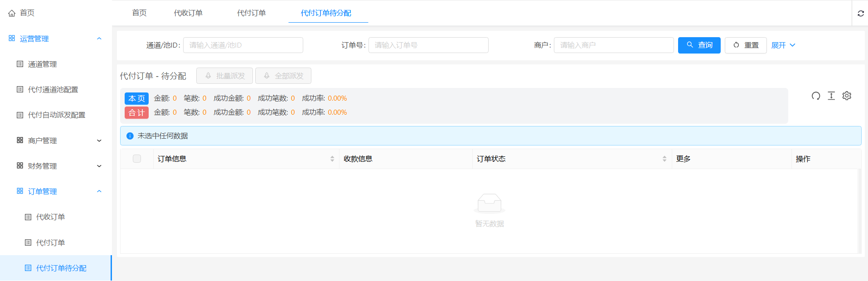Click the 暂无数据 empty placeholder

(x=490, y=211)
